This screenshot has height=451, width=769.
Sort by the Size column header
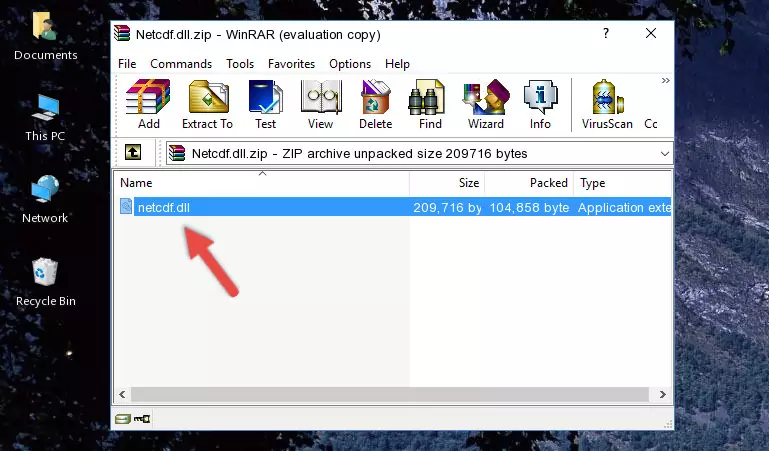pos(447,183)
